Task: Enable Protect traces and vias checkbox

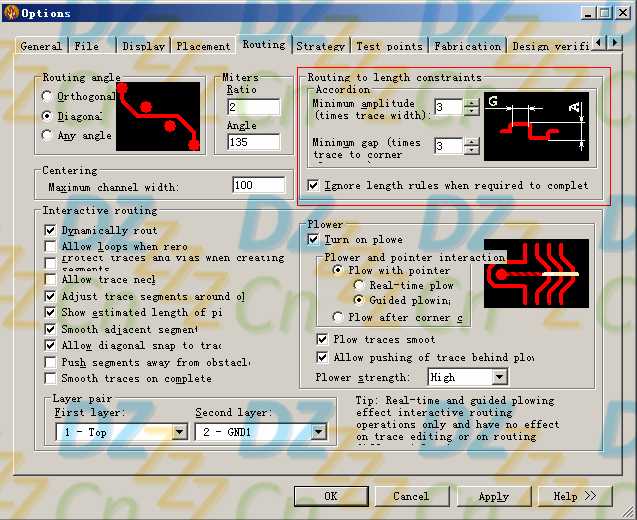Action: click(50, 263)
